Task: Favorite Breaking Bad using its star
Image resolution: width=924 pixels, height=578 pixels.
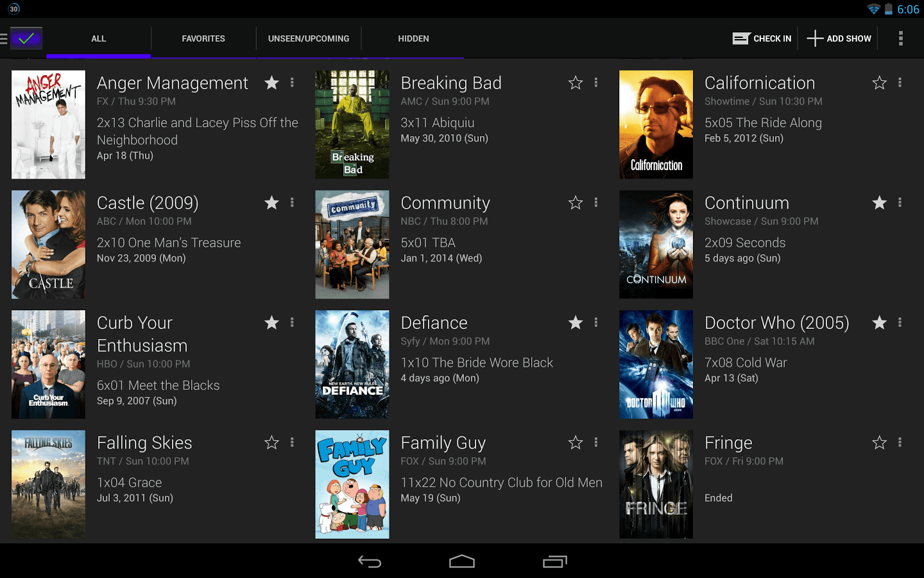Action: (x=576, y=83)
